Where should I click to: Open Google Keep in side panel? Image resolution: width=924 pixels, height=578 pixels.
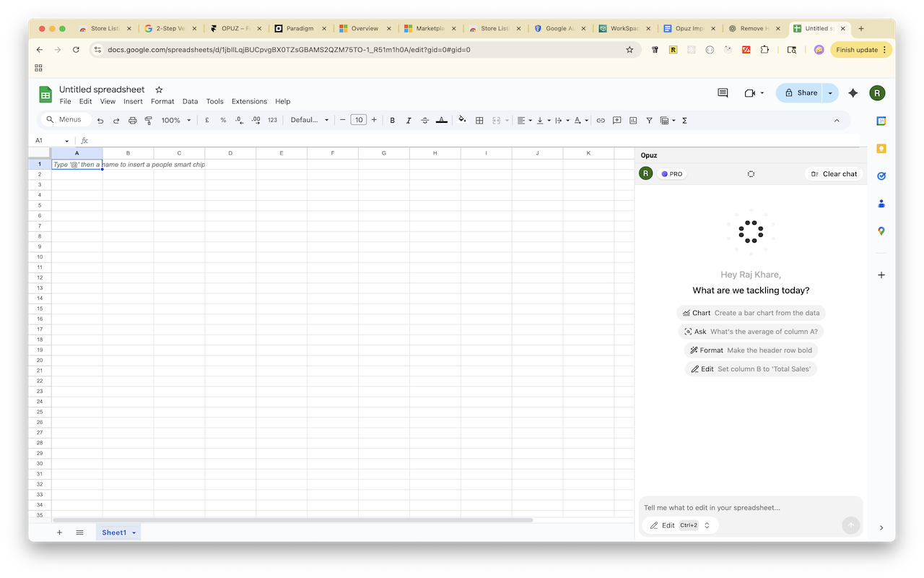881,149
